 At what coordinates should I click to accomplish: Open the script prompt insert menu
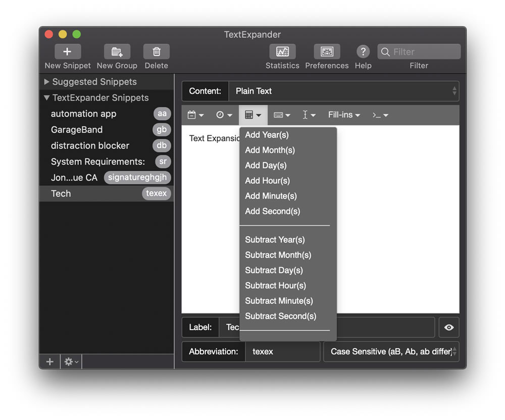[380, 115]
